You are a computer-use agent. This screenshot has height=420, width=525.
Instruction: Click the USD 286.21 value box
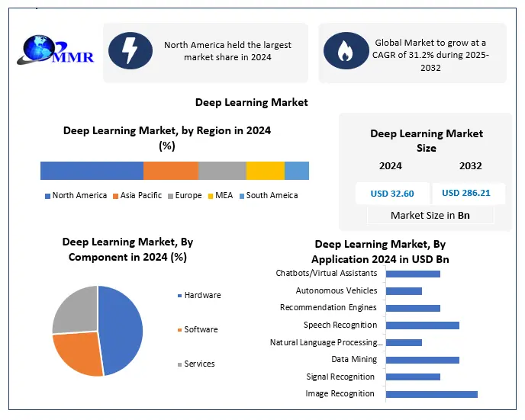click(x=465, y=193)
